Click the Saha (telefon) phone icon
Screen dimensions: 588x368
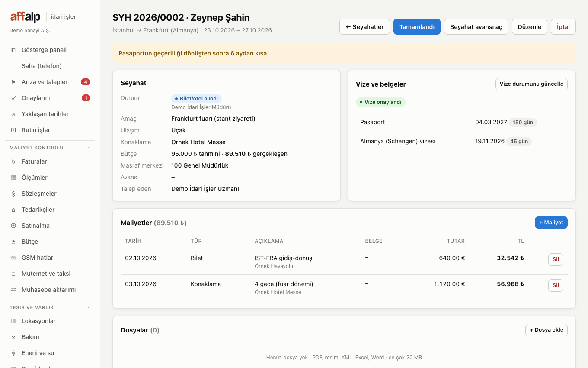(x=13, y=66)
